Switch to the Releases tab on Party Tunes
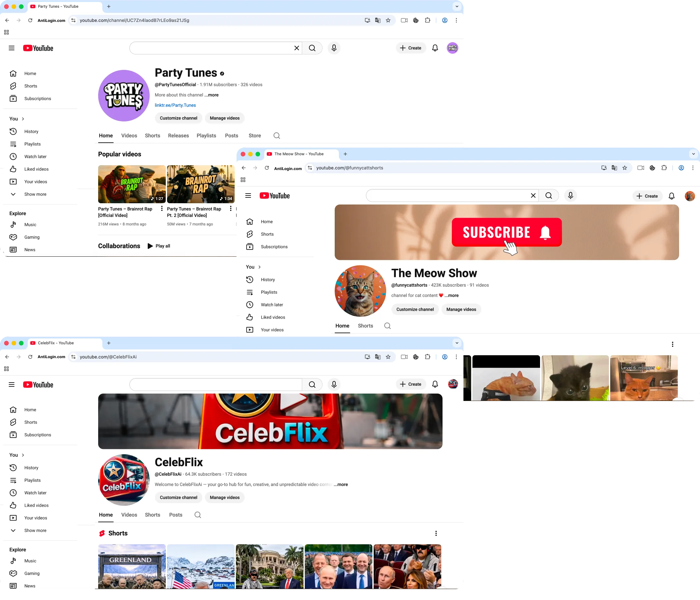This screenshot has width=700, height=600. [x=178, y=136]
